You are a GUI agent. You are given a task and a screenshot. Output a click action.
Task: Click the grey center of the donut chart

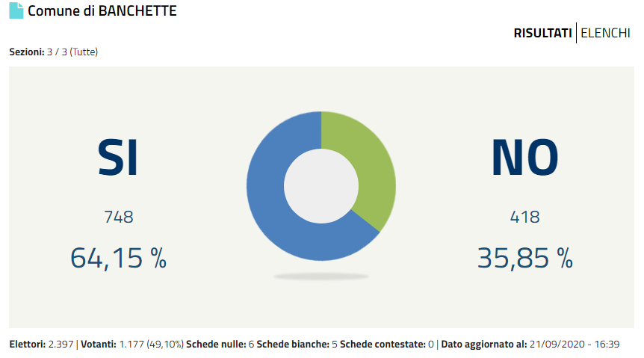click(x=321, y=186)
